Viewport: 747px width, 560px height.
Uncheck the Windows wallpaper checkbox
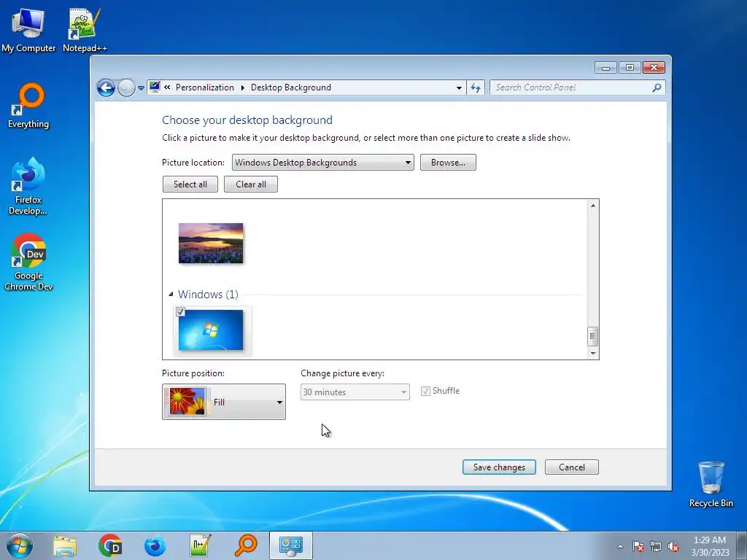[181, 312]
